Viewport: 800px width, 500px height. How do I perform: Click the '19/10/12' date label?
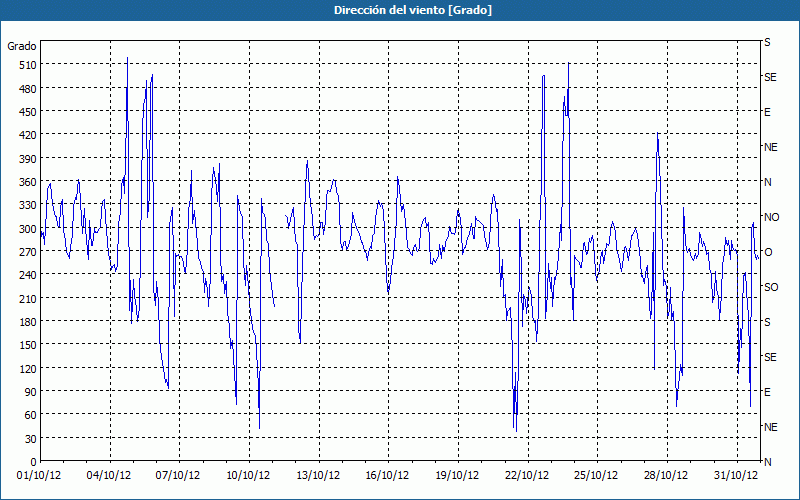[x=457, y=476]
